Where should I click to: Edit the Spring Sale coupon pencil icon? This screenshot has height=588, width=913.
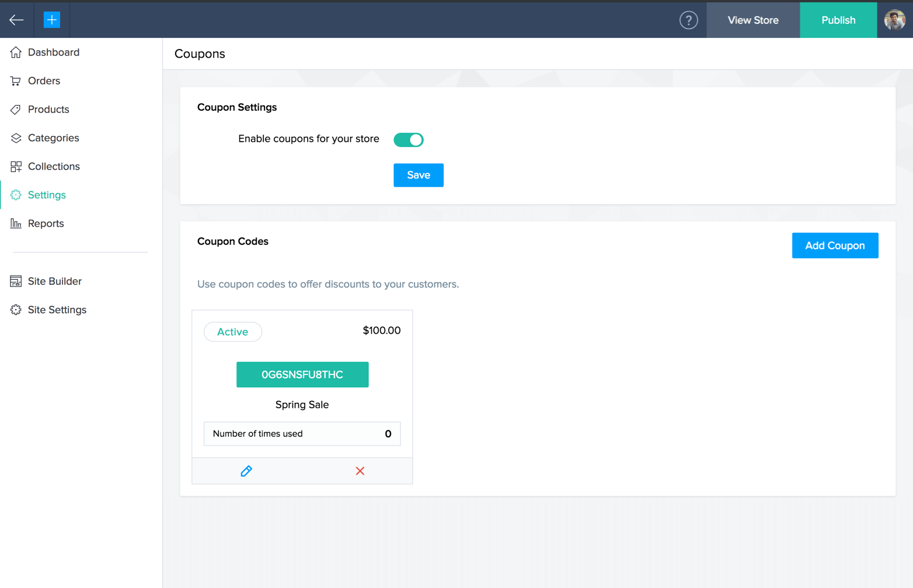coord(246,471)
